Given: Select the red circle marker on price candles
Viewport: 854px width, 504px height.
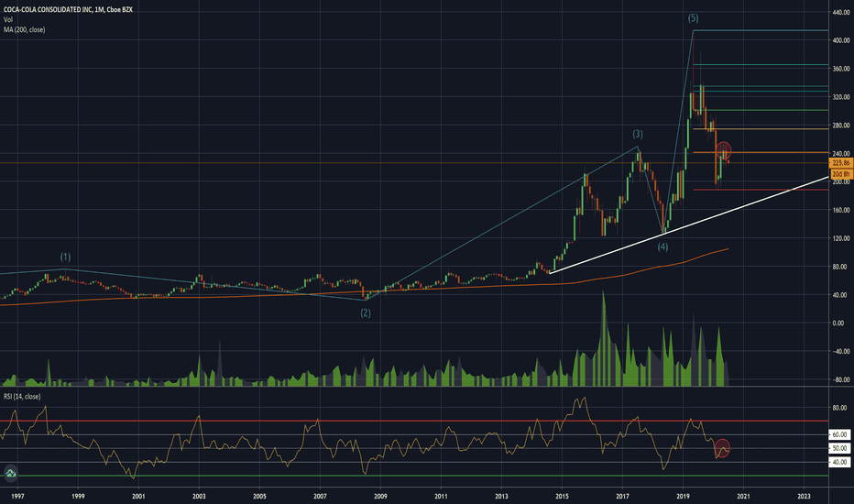Looking at the screenshot, I should coord(723,150).
